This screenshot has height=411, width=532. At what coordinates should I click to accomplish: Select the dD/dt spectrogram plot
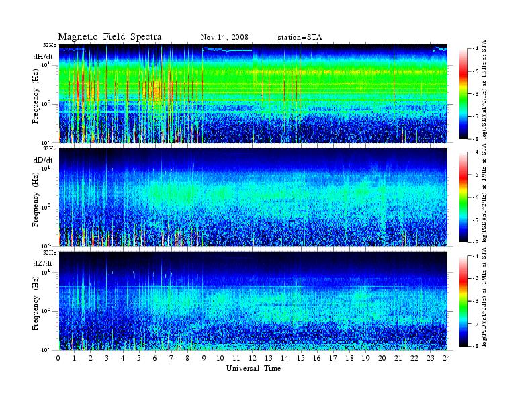pyautogui.click(x=253, y=197)
